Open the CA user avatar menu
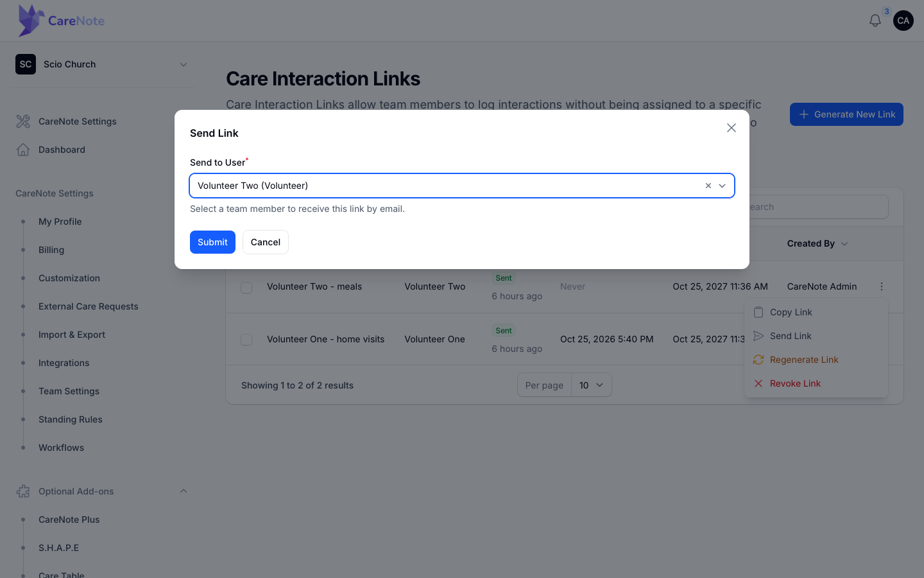The height and width of the screenshot is (578, 924). [x=903, y=21]
